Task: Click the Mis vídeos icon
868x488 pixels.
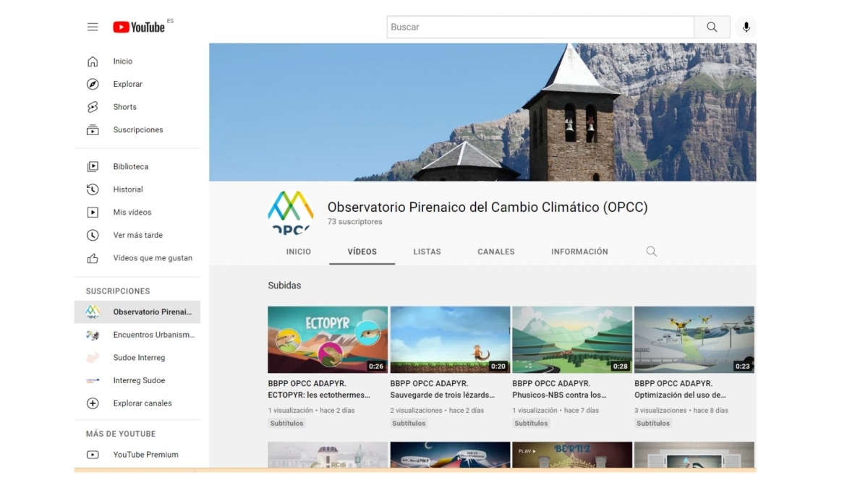Action: coord(93,213)
